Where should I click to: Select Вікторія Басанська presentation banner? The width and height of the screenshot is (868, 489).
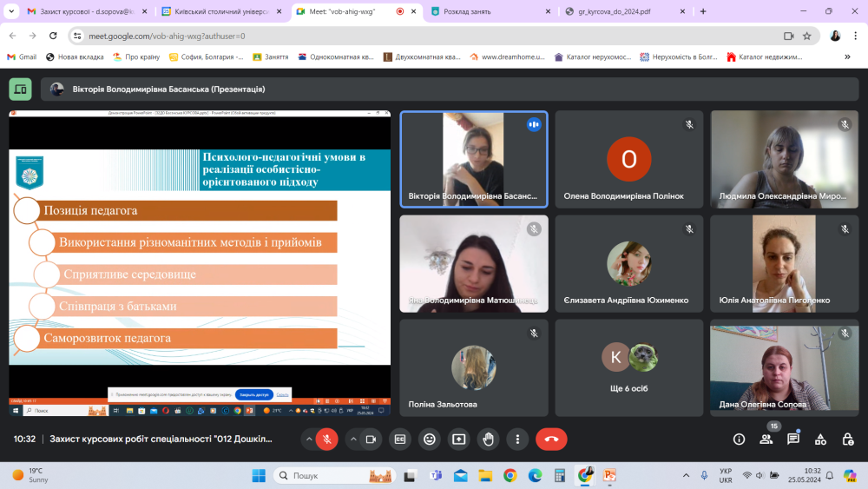pos(450,89)
